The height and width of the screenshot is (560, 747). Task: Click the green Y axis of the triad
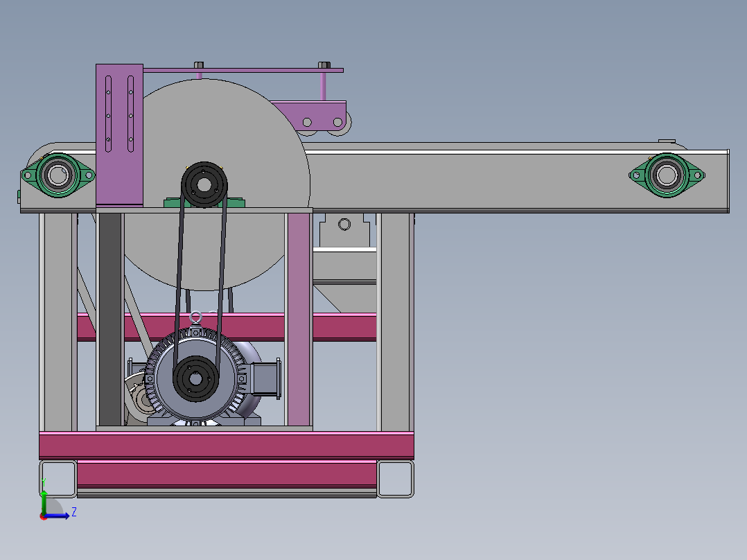(x=44, y=501)
